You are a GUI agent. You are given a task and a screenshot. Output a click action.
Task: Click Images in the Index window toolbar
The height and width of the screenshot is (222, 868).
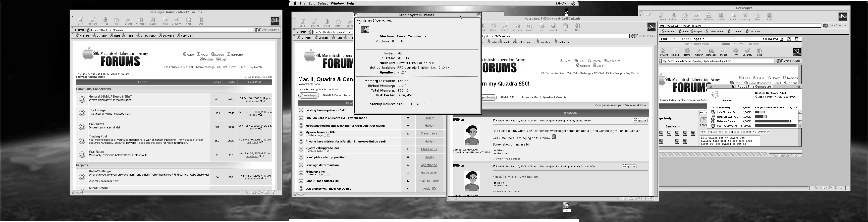click(153, 21)
